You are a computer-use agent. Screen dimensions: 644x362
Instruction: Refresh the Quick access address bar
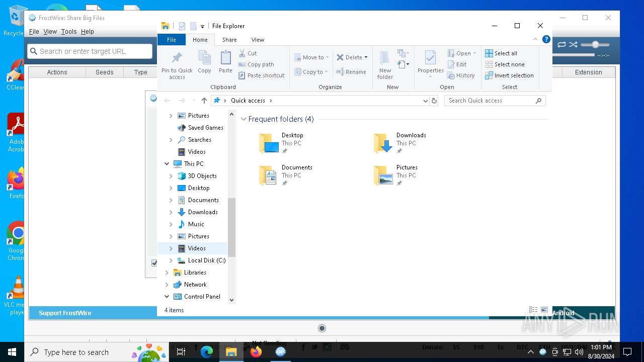coord(434,101)
